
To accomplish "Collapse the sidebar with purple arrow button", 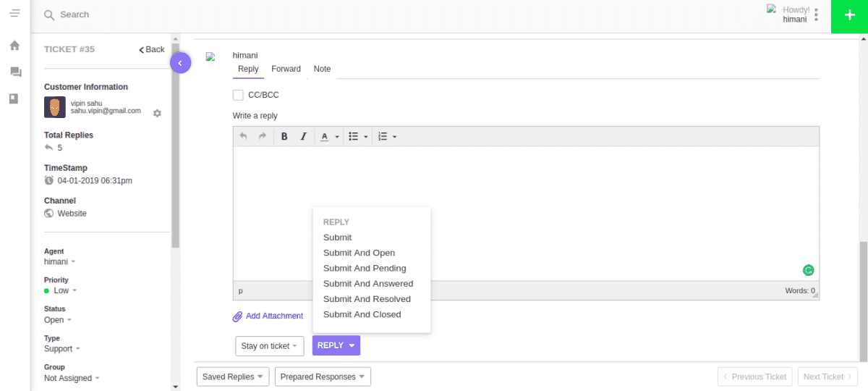I will click(x=180, y=63).
